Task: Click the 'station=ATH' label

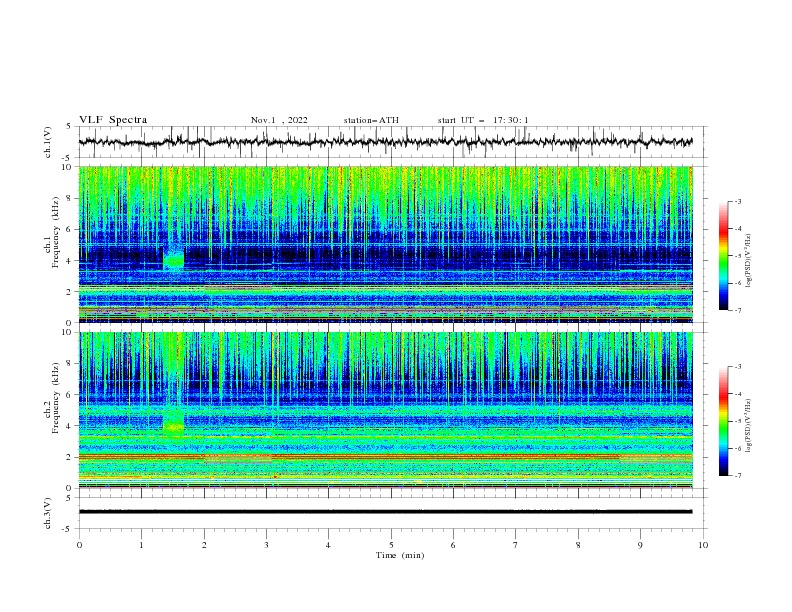Action: click(x=371, y=120)
